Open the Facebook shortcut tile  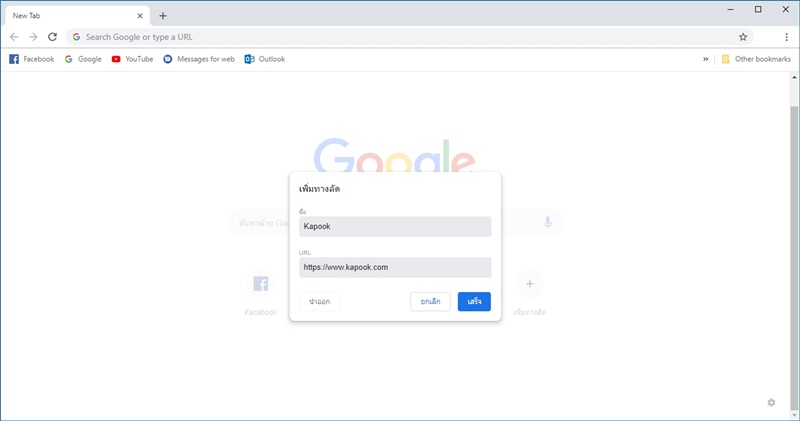[x=261, y=294]
